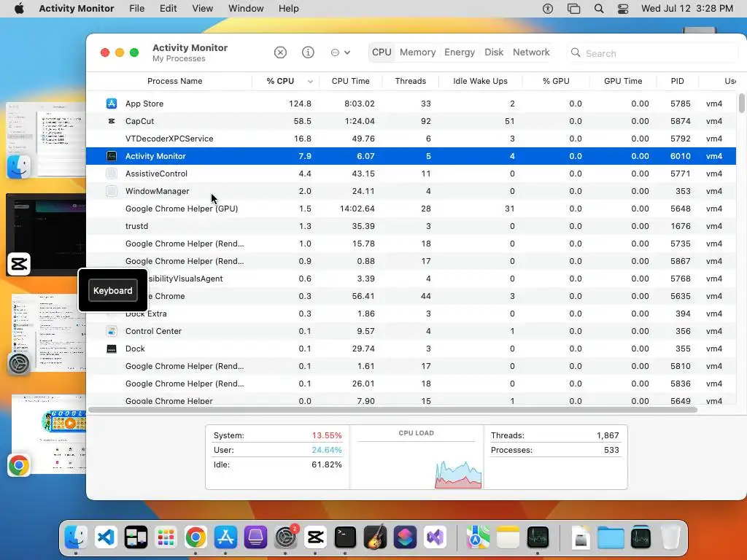Open the process info (i) toolbar icon
Screen dimensions: 747x560
coord(309,52)
